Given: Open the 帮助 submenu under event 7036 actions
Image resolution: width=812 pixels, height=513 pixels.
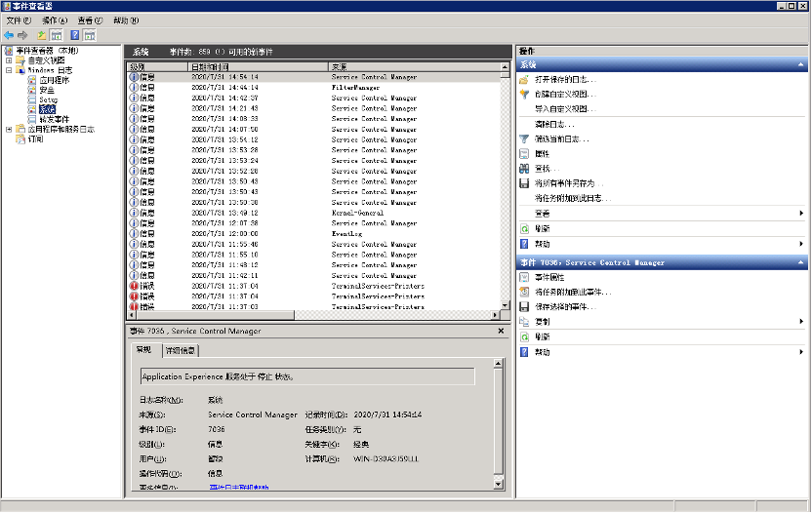Looking at the screenshot, I should [801, 352].
